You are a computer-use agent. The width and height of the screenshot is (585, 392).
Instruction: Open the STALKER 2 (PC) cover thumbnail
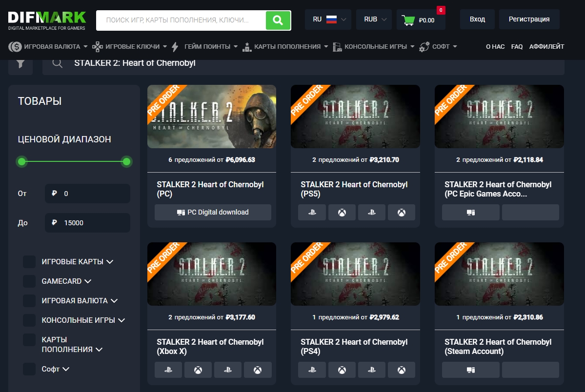point(212,117)
